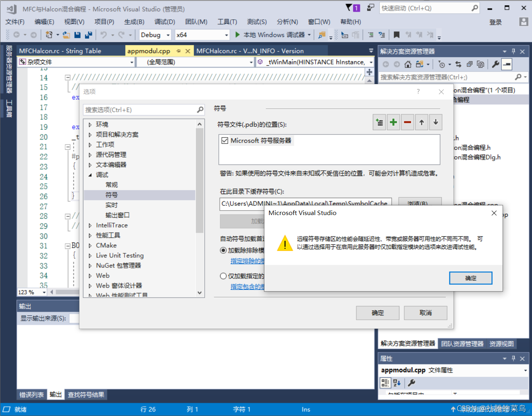Click the options tree vertical scrollbar thumb

199,180
